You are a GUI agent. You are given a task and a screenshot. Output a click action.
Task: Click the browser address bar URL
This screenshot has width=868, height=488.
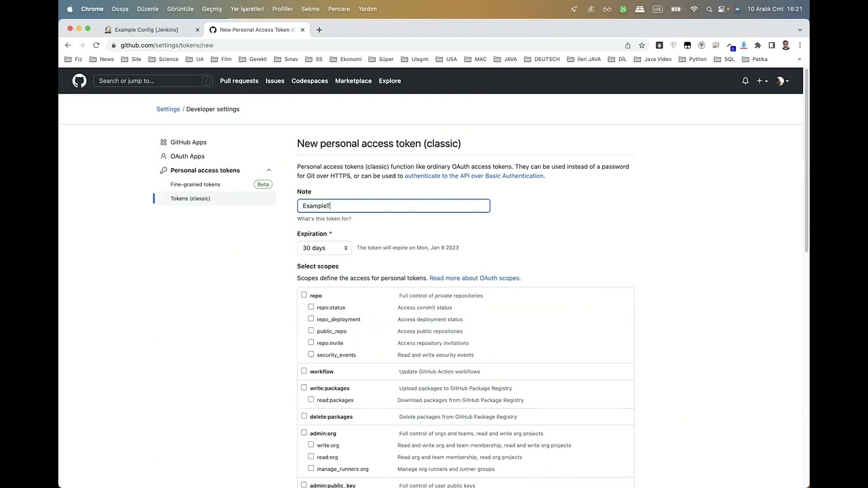[x=167, y=45]
